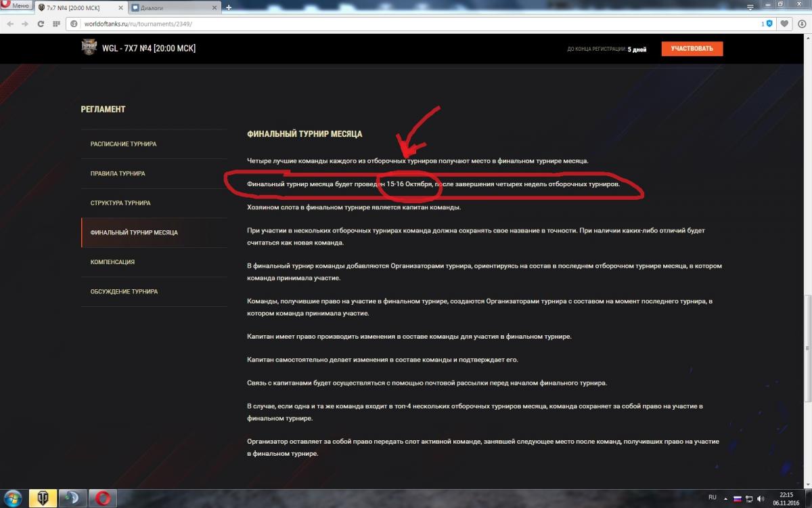Show hidden system tray icons
Viewport: 812px width, 508px height.
[x=725, y=498]
